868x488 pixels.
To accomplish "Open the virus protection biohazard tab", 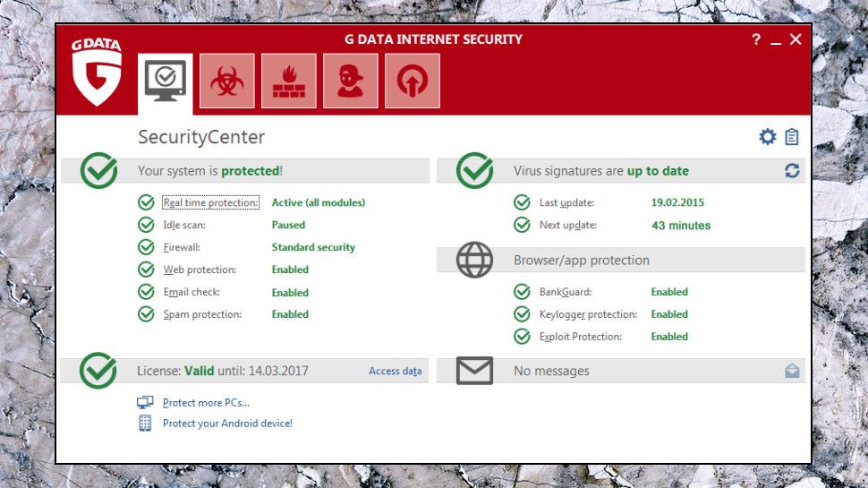I will (227, 81).
